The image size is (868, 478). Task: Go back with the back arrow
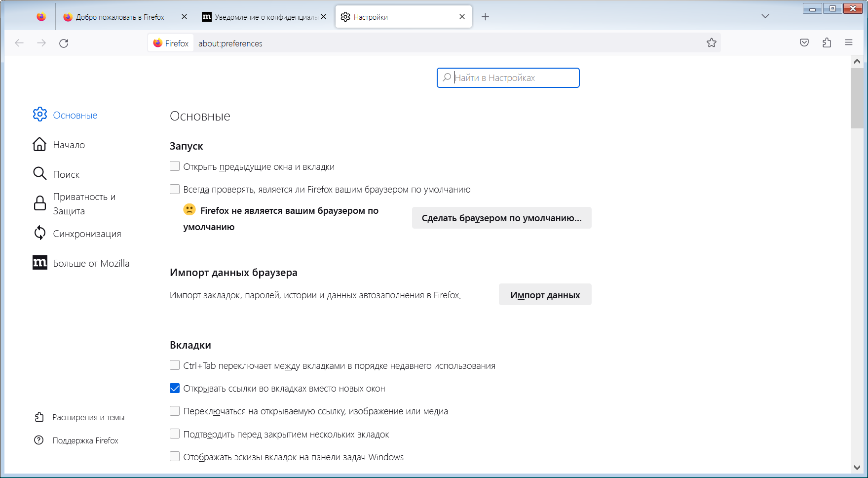(19, 43)
